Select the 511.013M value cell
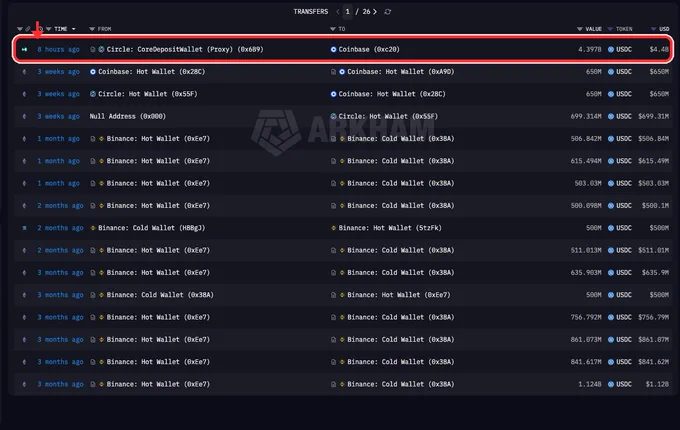Viewport: 680px width, 430px height. (x=586, y=250)
